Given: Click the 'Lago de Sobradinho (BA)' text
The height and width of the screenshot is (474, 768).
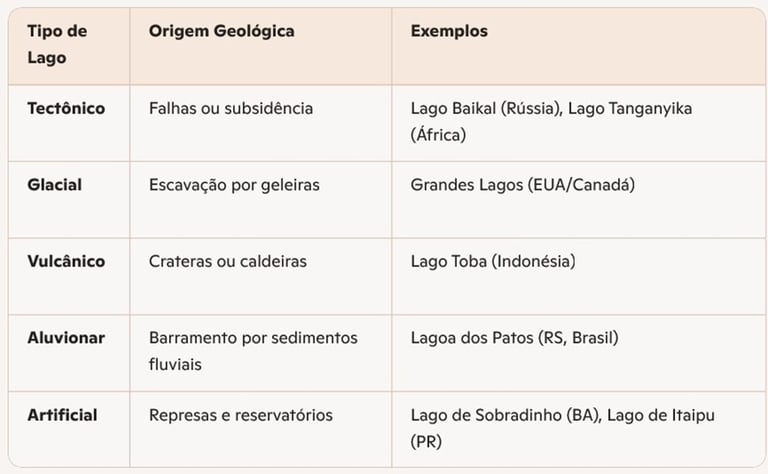Looking at the screenshot, I should tap(499, 414).
